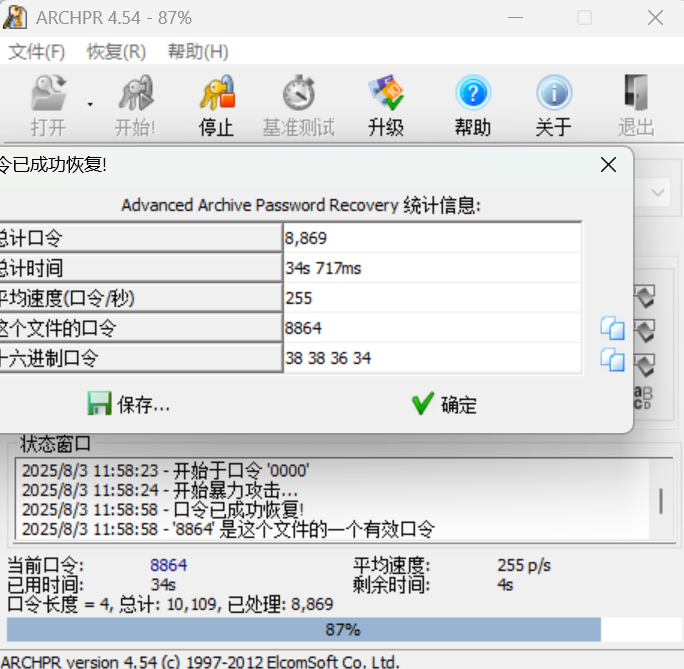Click the elapsed time 34s value
This screenshot has height=669, width=684.
point(163,584)
